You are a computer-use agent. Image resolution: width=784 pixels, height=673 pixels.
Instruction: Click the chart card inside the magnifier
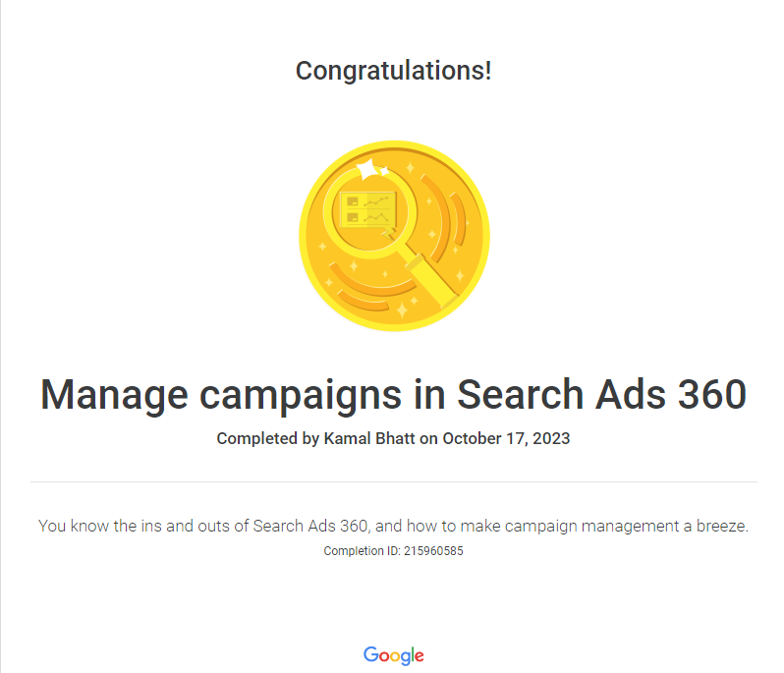pos(368,208)
